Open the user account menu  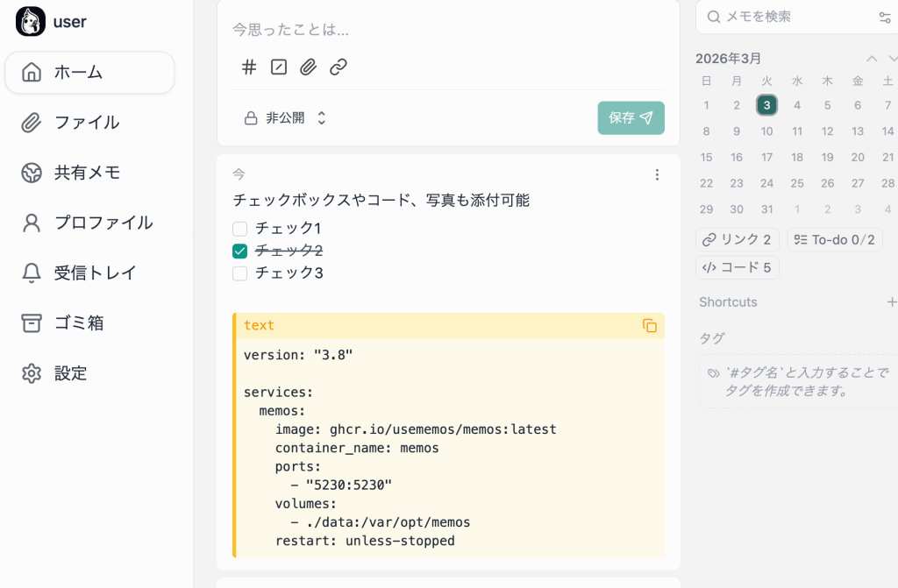[x=53, y=22]
